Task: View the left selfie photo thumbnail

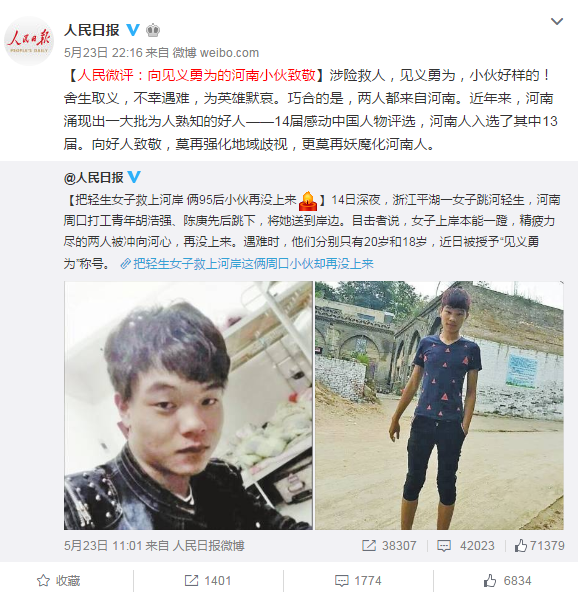Action: pyautogui.click(x=188, y=405)
